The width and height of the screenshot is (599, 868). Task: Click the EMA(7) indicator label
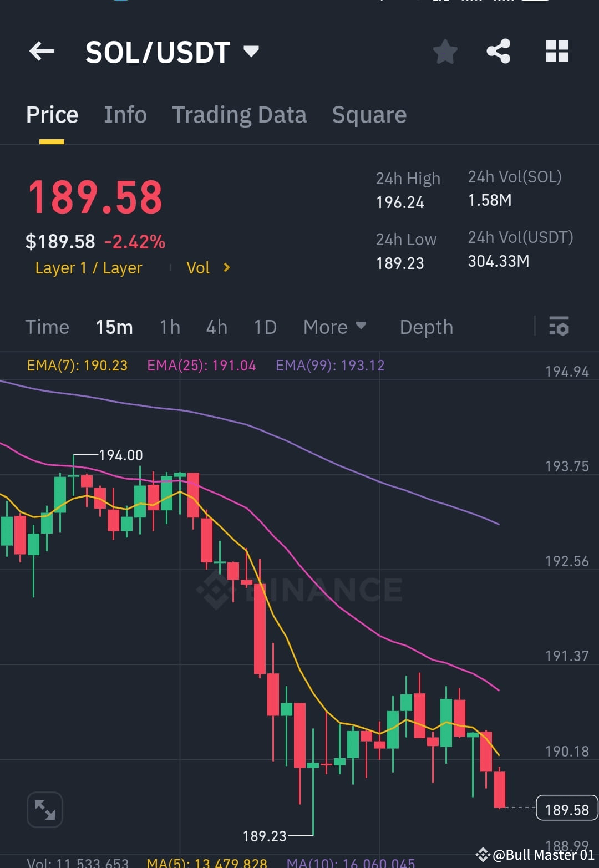(x=77, y=365)
